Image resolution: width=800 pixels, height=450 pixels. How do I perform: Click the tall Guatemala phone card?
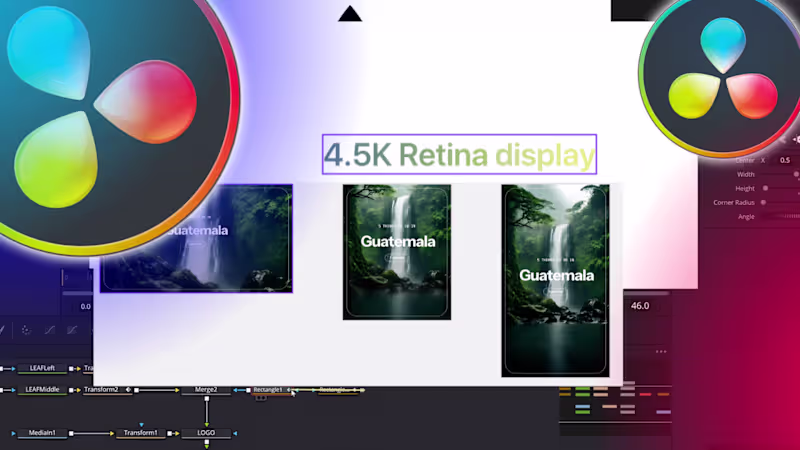pos(555,281)
